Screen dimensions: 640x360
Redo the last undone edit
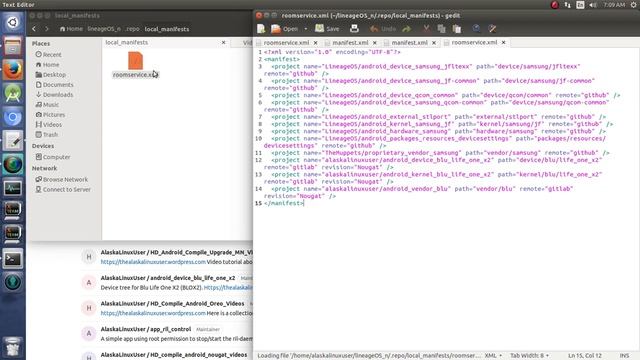coord(406,29)
